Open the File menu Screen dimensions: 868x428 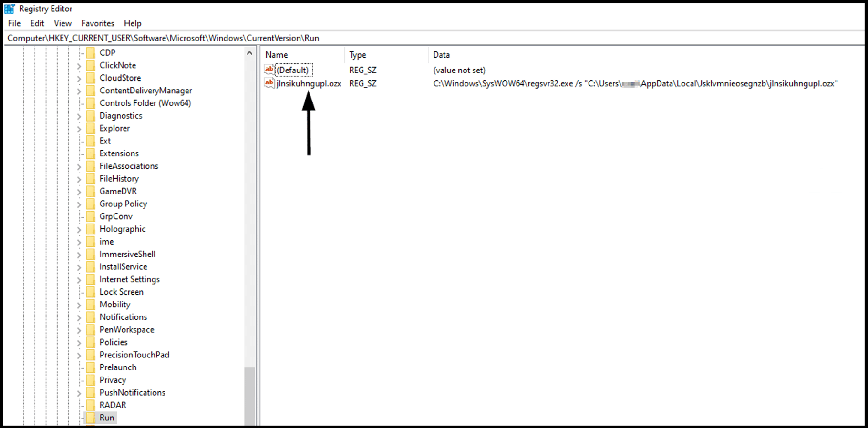[14, 23]
